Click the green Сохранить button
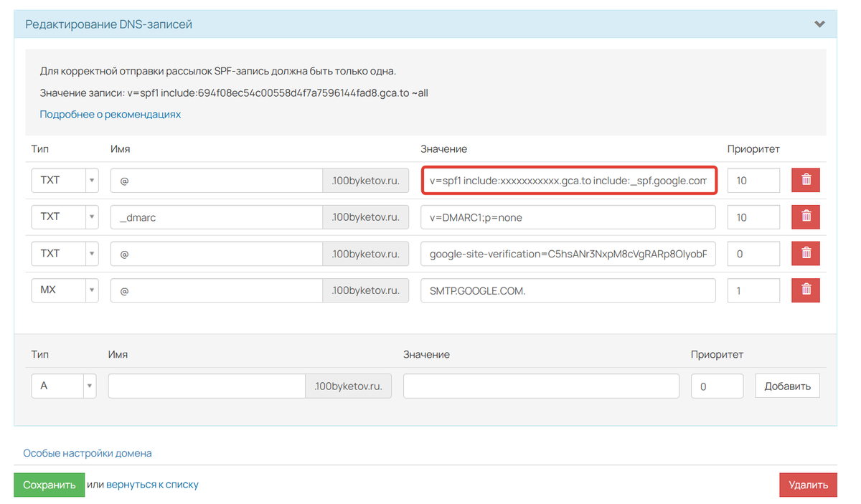The image size is (861, 504). pyautogui.click(x=50, y=485)
